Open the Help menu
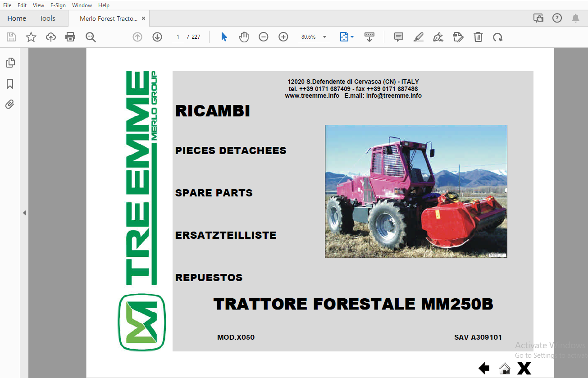This screenshot has width=588, height=378. (x=104, y=5)
